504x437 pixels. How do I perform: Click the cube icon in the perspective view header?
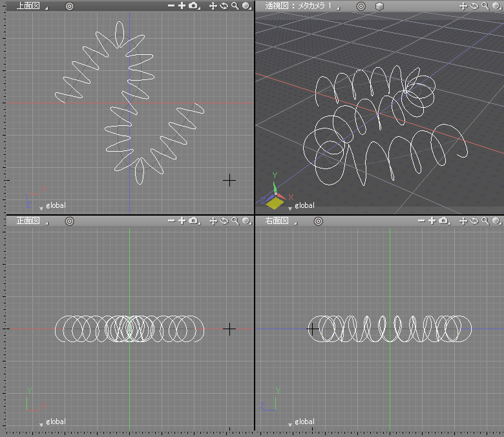pyautogui.click(x=380, y=6)
